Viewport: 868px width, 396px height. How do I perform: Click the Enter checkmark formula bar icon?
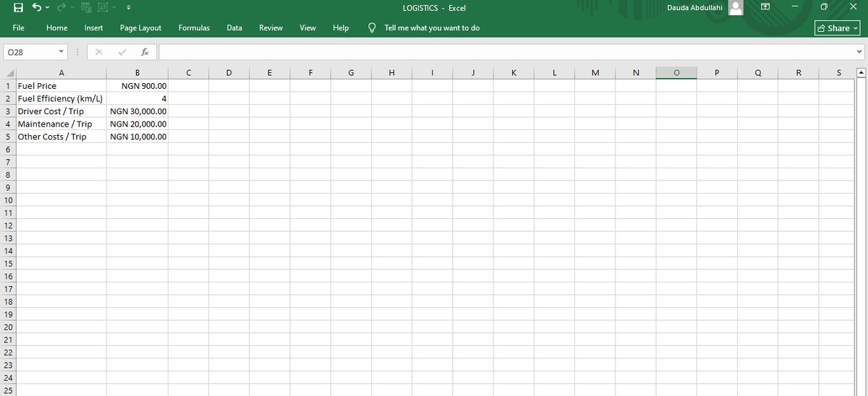click(x=122, y=52)
